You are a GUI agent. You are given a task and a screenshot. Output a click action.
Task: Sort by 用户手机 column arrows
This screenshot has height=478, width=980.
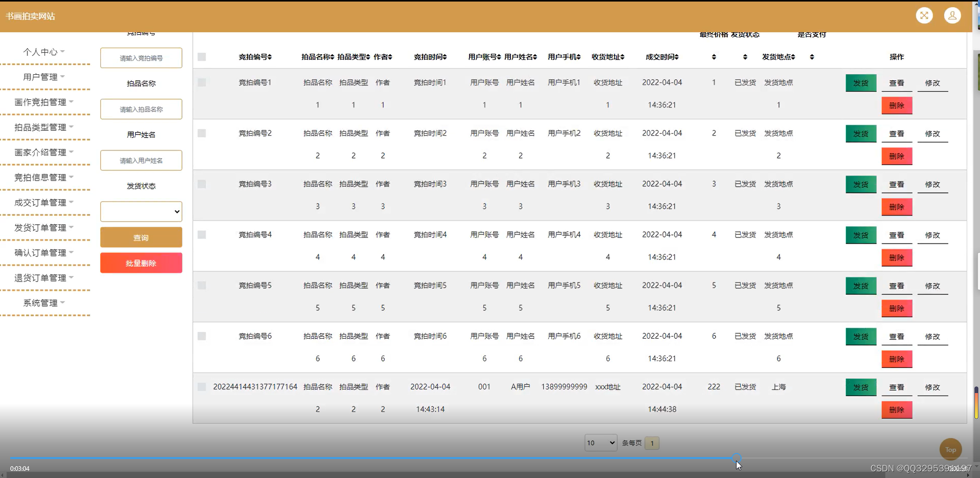click(x=578, y=57)
